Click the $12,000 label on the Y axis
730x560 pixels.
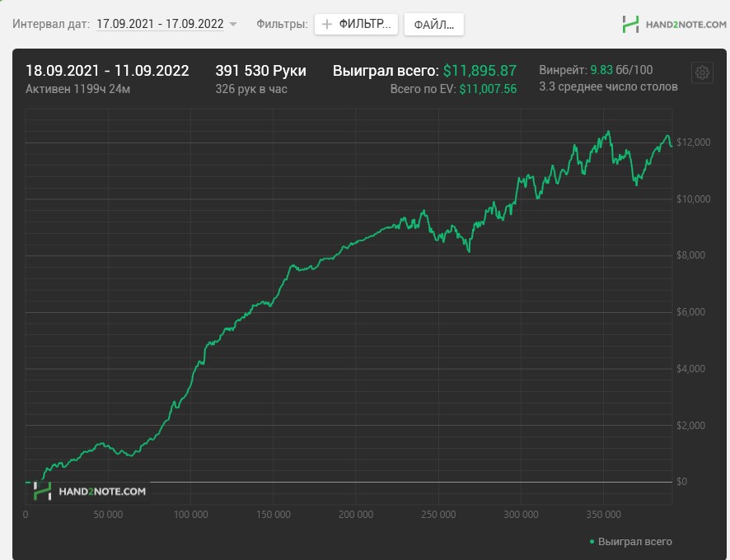tap(692, 142)
